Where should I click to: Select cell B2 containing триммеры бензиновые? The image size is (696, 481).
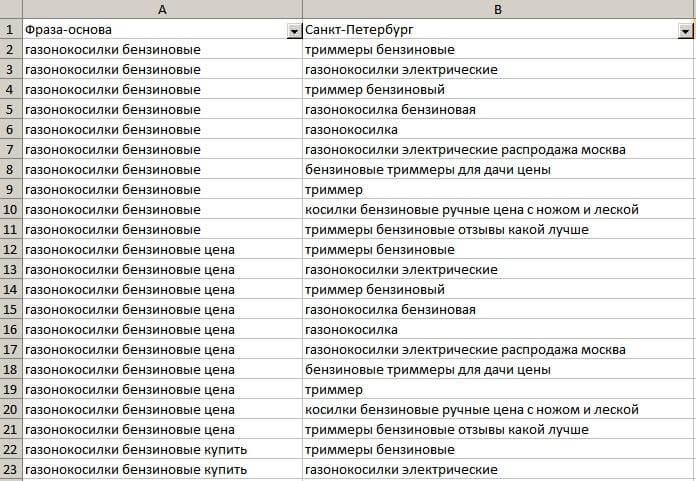380,50
